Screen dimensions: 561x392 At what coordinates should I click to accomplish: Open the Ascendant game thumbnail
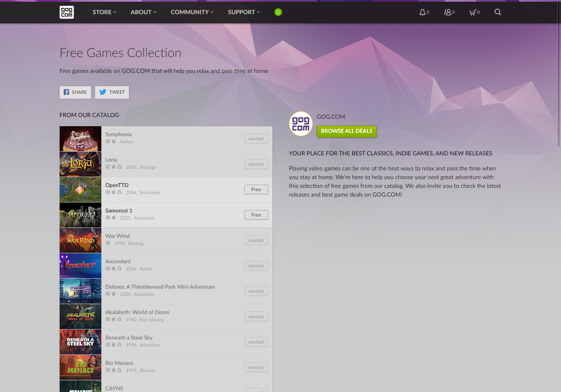81,266
